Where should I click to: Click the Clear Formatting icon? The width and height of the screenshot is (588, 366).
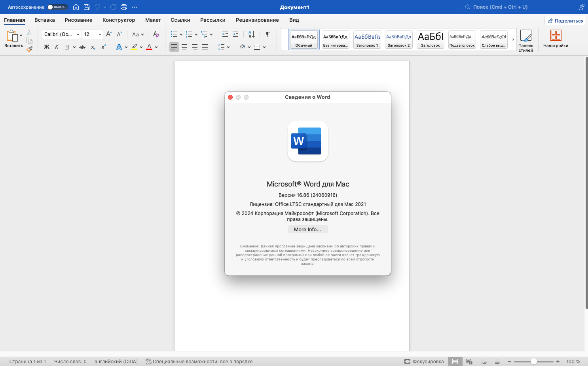click(156, 34)
